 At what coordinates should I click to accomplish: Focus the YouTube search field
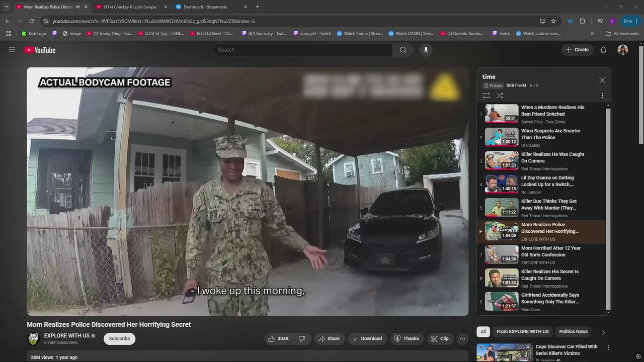tap(302, 50)
